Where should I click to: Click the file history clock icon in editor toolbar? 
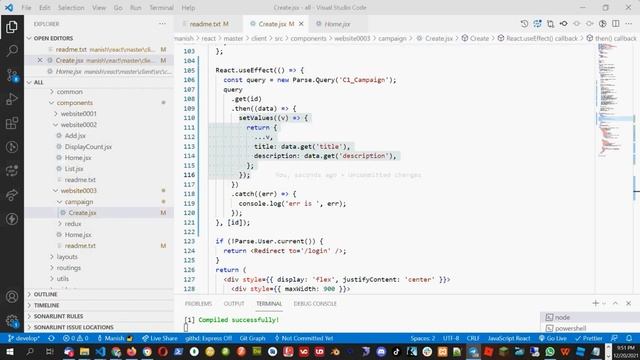click(x=524, y=24)
